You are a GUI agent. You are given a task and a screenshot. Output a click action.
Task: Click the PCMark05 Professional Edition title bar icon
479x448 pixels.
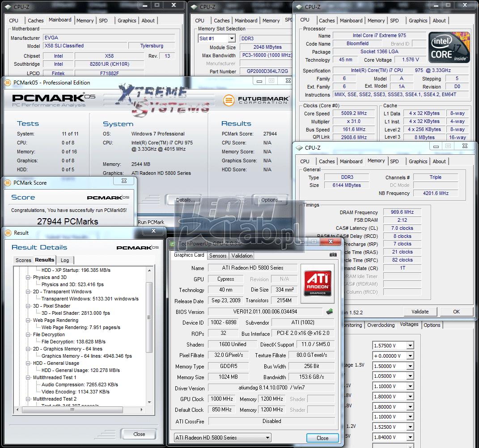click(x=8, y=83)
